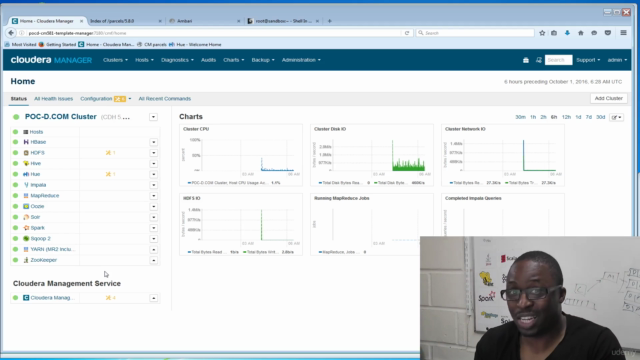This screenshot has width=640, height=360.
Task: Open the HDFS IO chart
Action: pyautogui.click(x=241, y=225)
